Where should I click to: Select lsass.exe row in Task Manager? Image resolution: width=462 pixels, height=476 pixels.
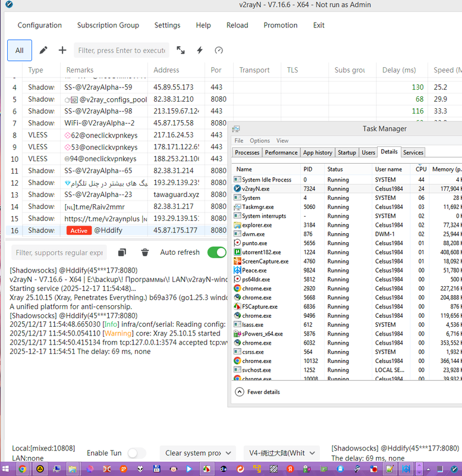347,324
